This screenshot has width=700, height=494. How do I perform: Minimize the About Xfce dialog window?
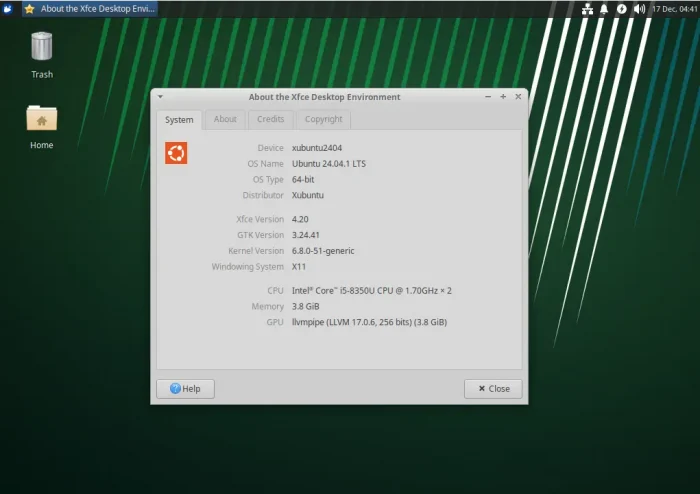tap(488, 96)
